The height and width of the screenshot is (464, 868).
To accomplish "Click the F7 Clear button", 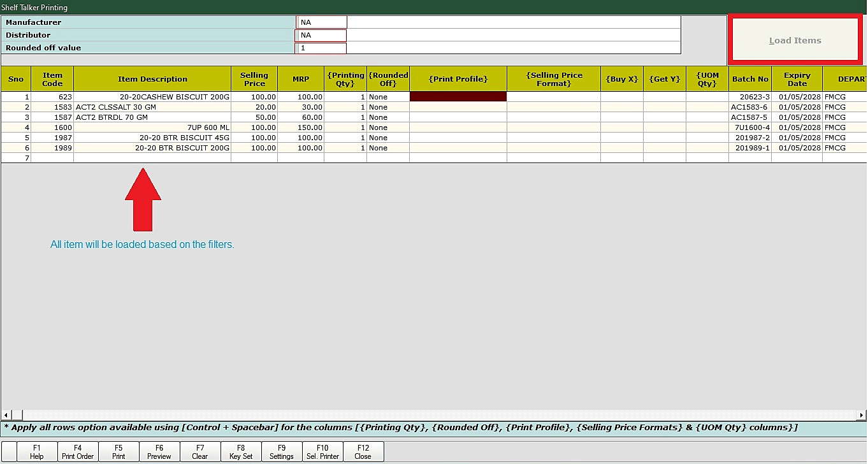I will click(x=200, y=452).
